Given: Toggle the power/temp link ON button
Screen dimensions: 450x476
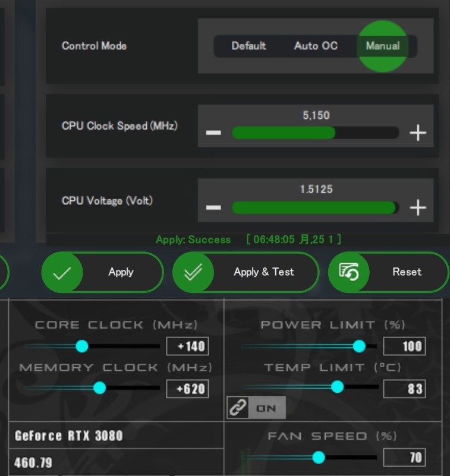Looking at the screenshot, I should [x=256, y=408].
